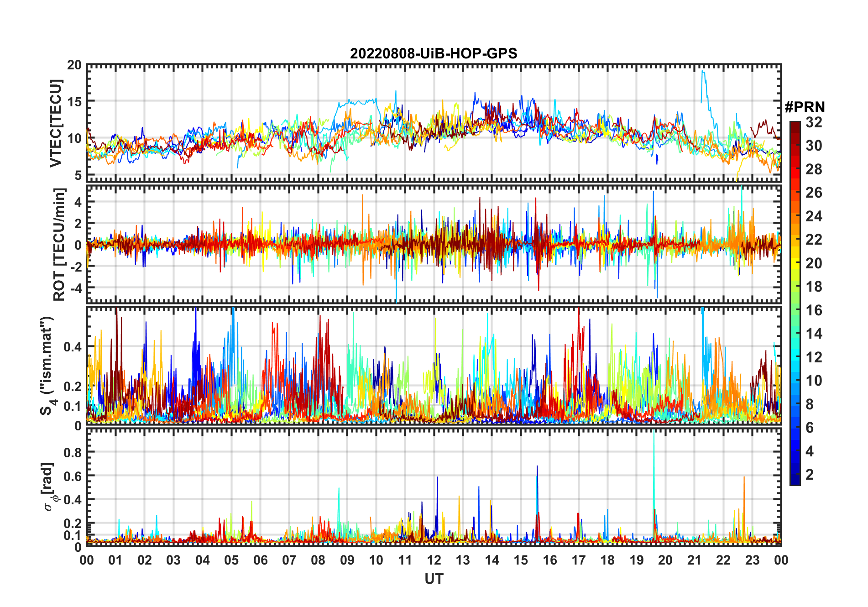Click UT axis hour label 17
868x607 pixels.
click(x=579, y=560)
